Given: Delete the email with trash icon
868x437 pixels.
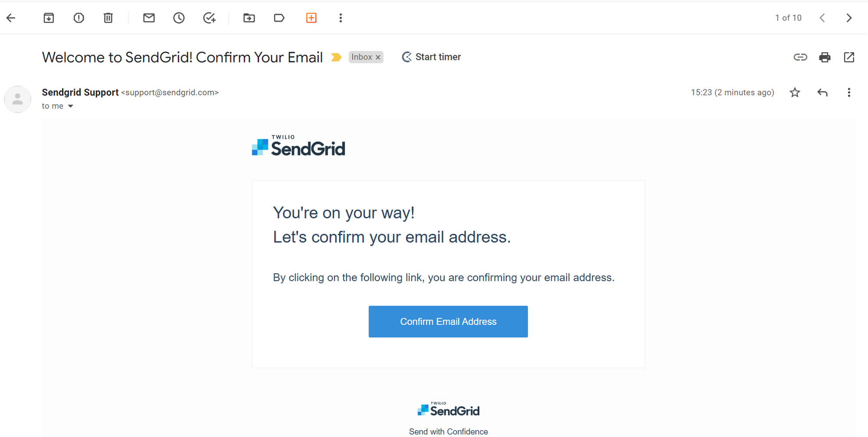Looking at the screenshot, I should pos(108,18).
